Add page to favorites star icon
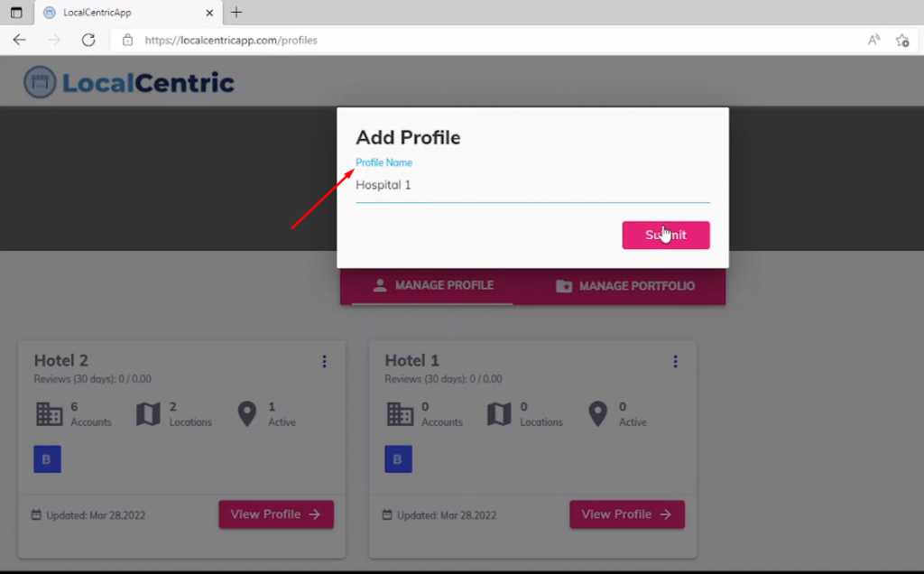Viewport: 924px width, 574px height. pos(902,40)
